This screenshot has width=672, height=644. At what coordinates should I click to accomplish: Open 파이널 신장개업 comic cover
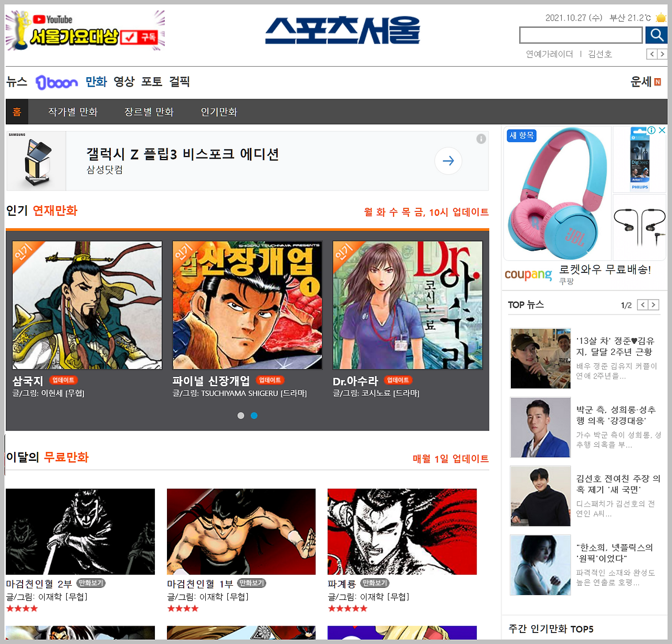[247, 305]
